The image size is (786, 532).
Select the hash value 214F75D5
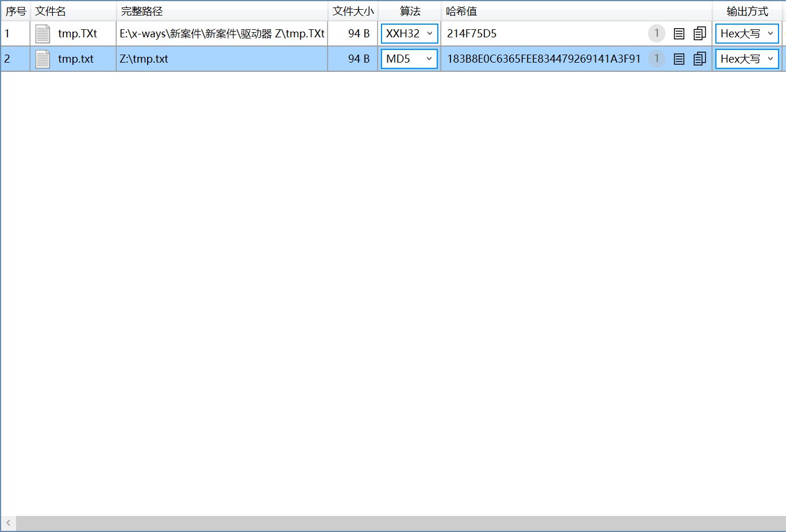[472, 34]
